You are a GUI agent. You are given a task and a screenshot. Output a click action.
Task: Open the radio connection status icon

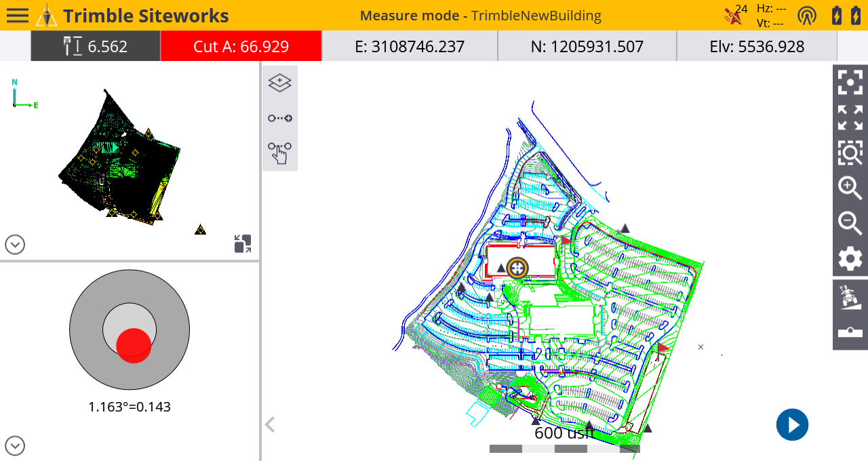(807, 15)
